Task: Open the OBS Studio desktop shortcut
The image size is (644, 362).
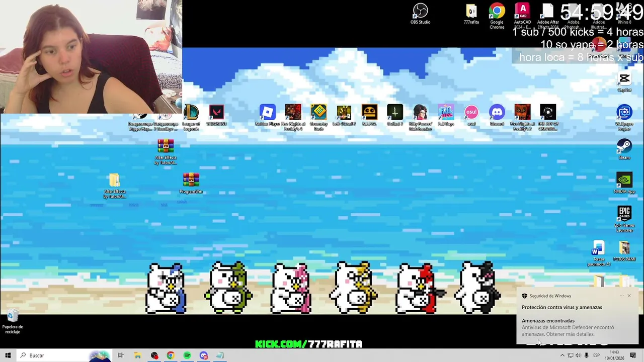Action: [420, 14]
